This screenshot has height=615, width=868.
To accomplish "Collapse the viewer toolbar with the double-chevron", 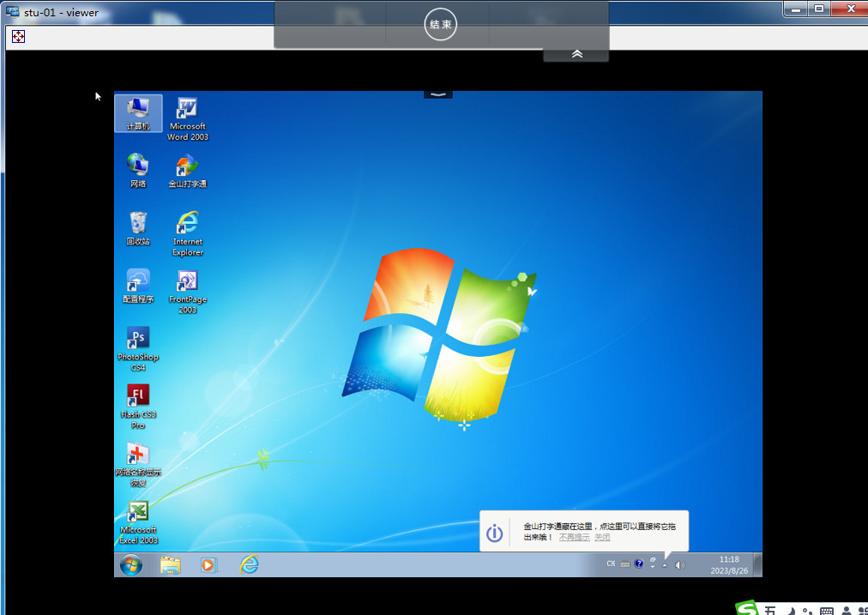I will coord(576,54).
